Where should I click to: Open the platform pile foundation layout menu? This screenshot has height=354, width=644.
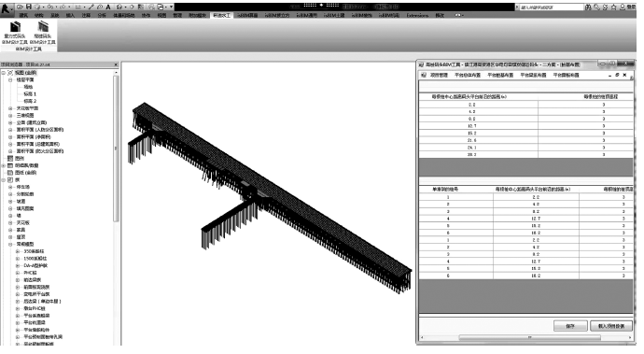point(500,76)
